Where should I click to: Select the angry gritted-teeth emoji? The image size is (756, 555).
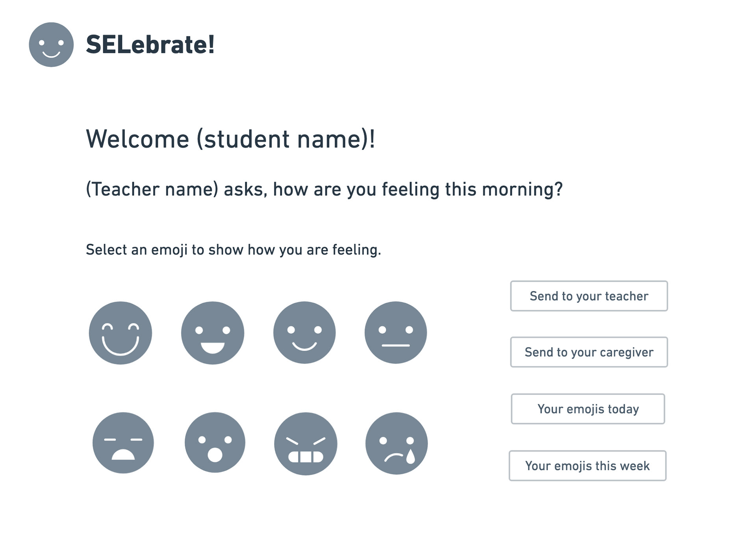point(306,444)
